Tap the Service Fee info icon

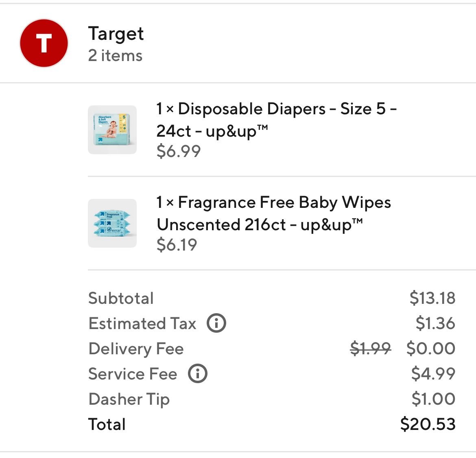click(198, 374)
